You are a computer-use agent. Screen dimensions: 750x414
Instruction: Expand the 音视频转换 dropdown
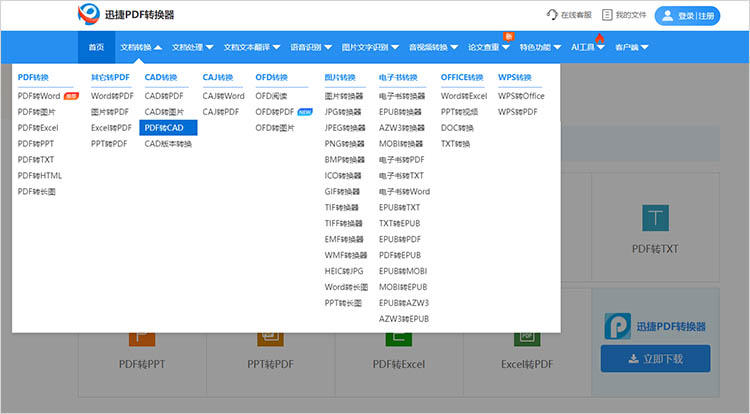pos(433,47)
